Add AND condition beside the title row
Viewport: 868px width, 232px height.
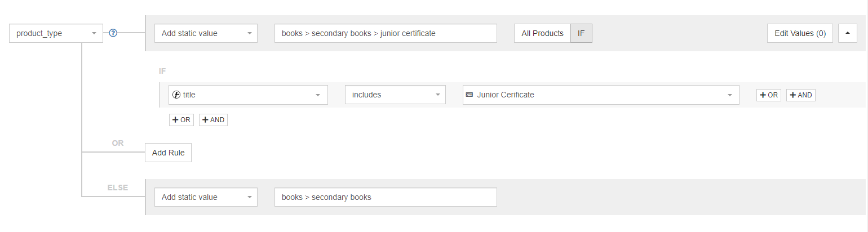point(800,95)
